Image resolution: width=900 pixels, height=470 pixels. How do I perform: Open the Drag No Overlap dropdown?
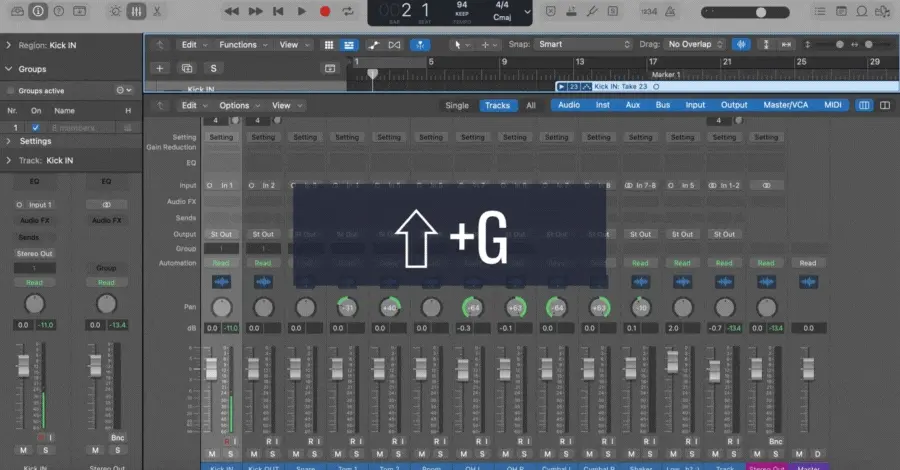[695, 44]
